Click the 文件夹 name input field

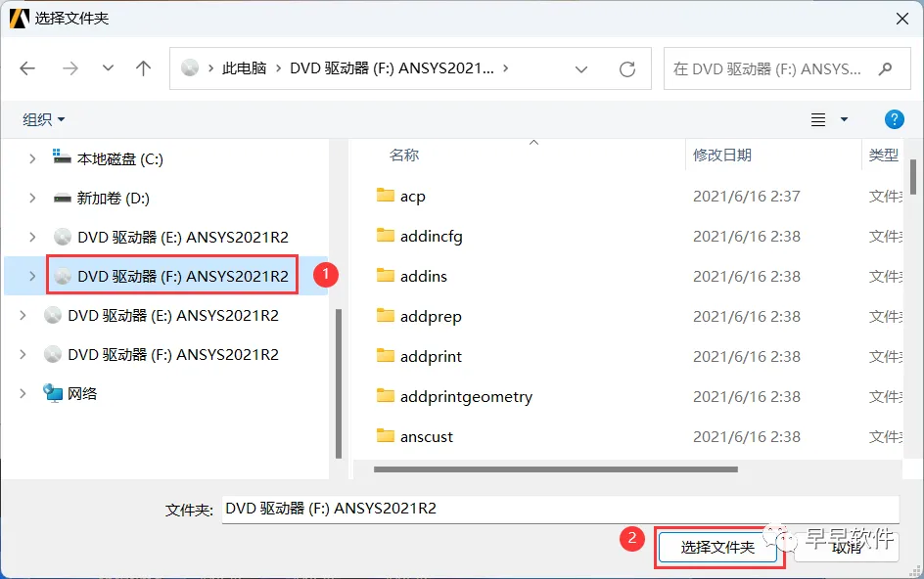point(560,509)
